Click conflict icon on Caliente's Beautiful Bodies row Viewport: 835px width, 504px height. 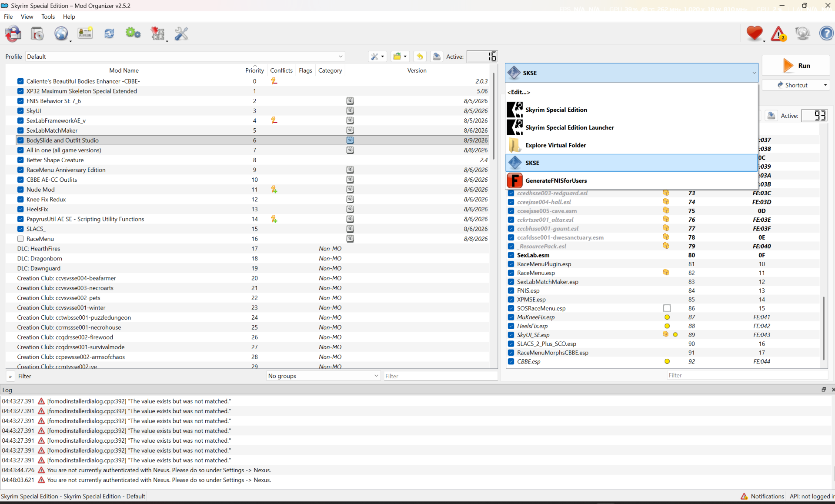274,81
